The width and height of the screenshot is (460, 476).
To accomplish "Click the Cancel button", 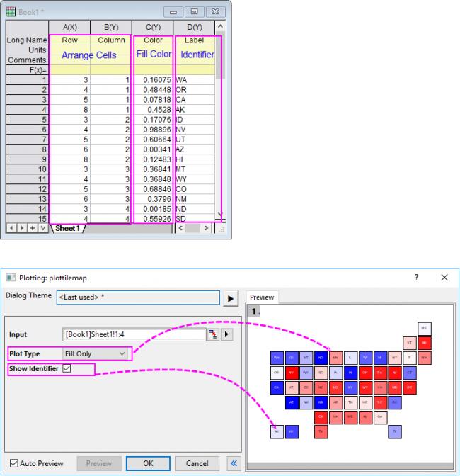I will [197, 463].
